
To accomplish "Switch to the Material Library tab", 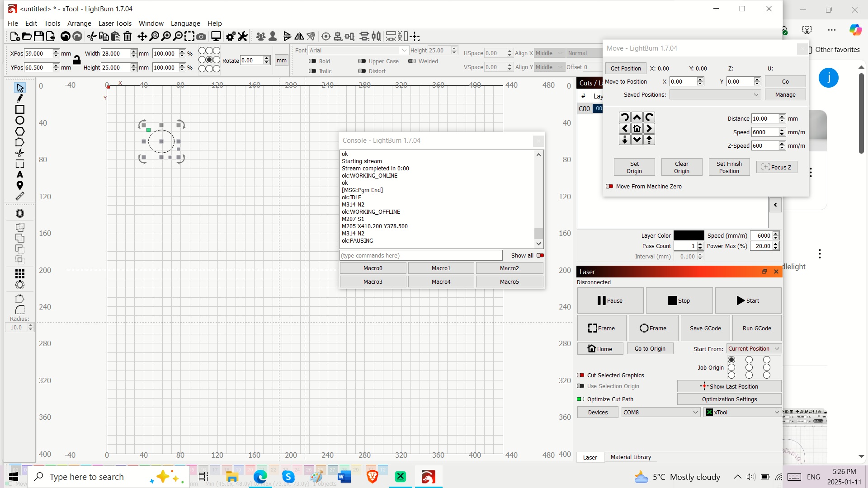I will pos(631,457).
